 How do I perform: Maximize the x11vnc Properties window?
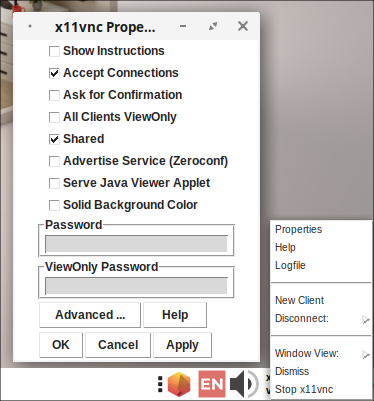pos(213,26)
